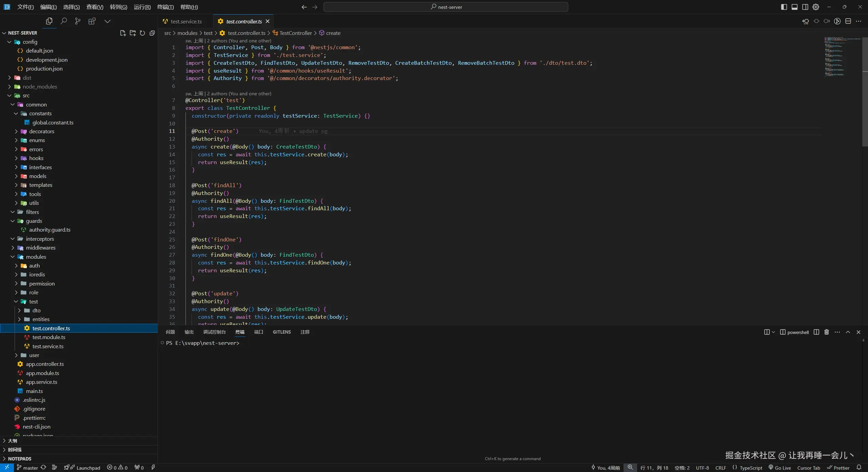Click the TypeScript language mode button
Viewport: 868px width, 472px height.
(747, 468)
